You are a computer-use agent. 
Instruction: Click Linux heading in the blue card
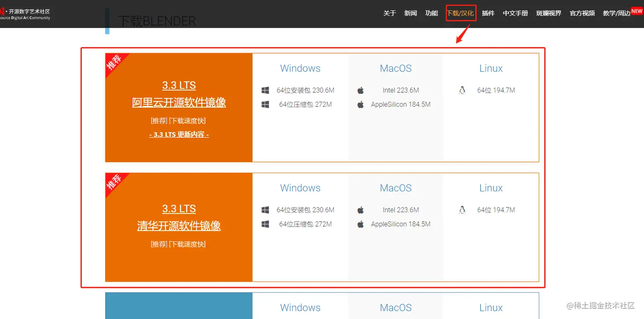(x=491, y=308)
